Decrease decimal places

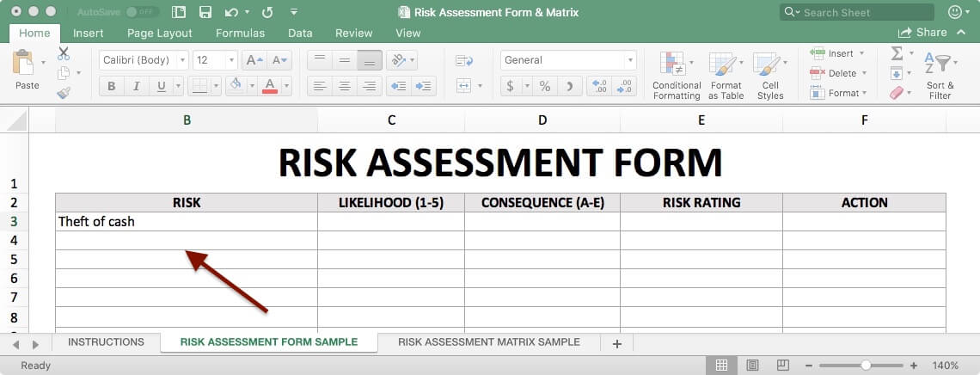click(x=624, y=86)
